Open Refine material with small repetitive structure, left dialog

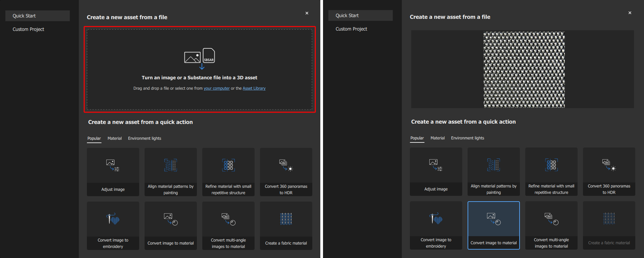pyautogui.click(x=228, y=172)
